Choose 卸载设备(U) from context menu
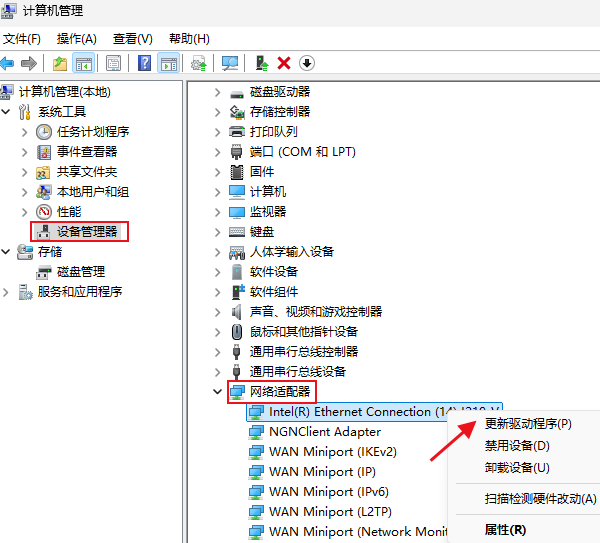This screenshot has width=600, height=543. tap(517, 467)
